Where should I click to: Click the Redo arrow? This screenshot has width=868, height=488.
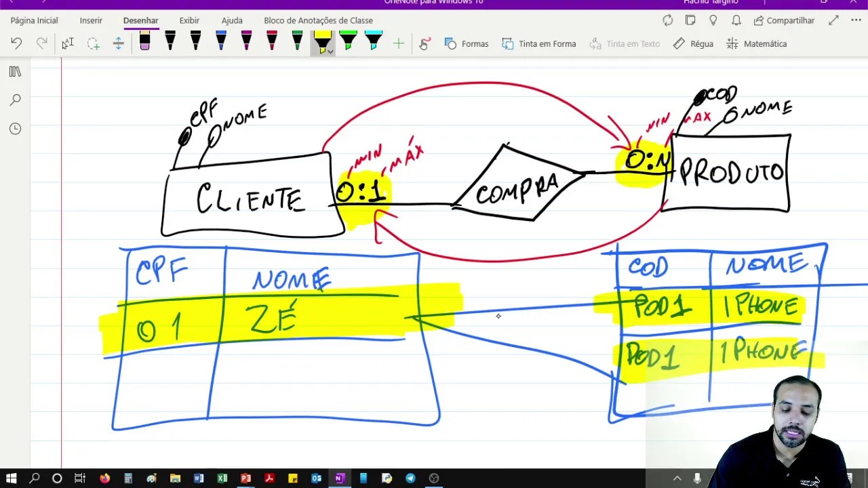(x=42, y=43)
